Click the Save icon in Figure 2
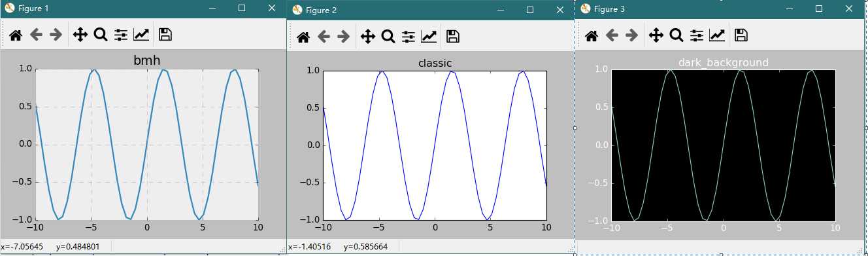The height and width of the screenshot is (256, 868). point(453,37)
